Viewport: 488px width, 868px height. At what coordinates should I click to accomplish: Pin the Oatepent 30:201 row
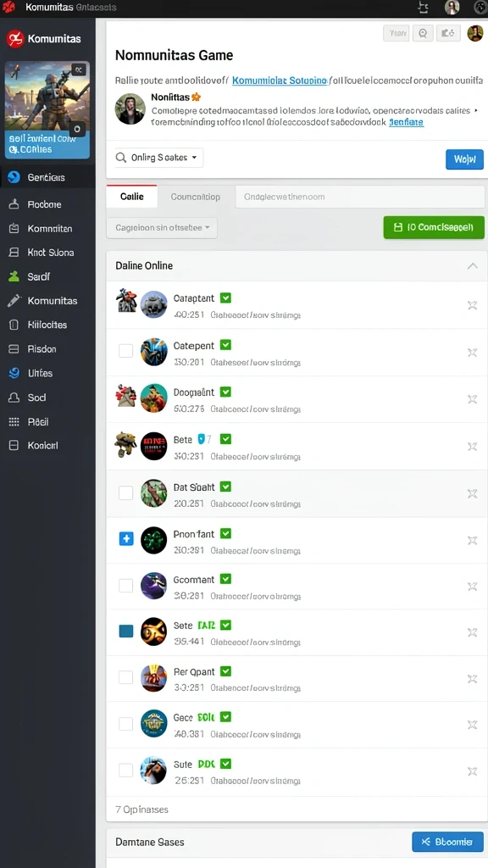pos(472,352)
